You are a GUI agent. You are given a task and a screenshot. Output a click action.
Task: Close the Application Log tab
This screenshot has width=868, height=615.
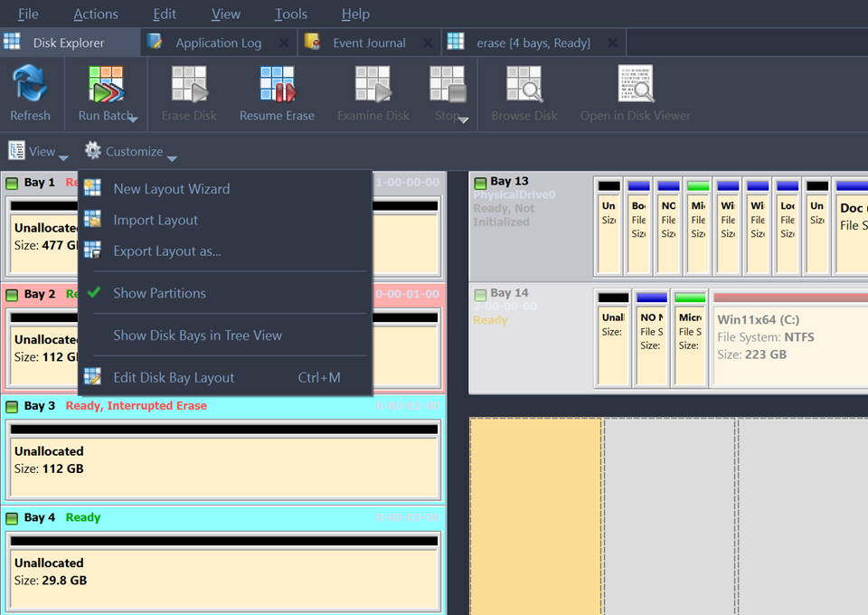284,43
